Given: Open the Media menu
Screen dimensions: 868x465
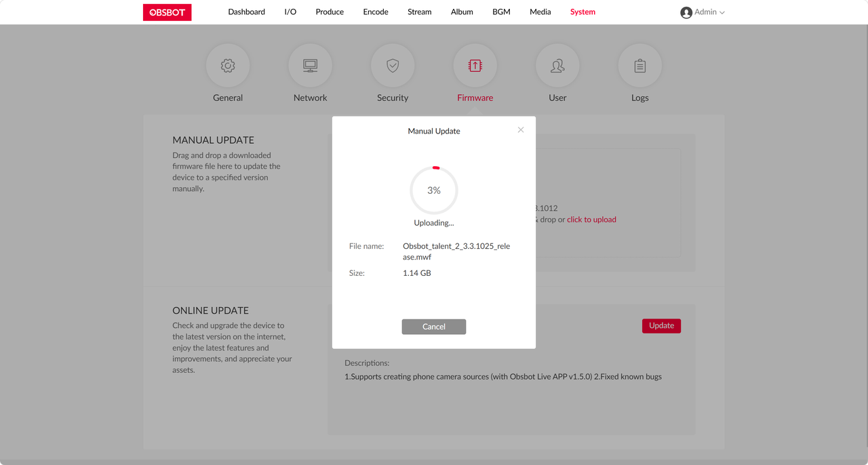Looking at the screenshot, I should pyautogui.click(x=540, y=12).
